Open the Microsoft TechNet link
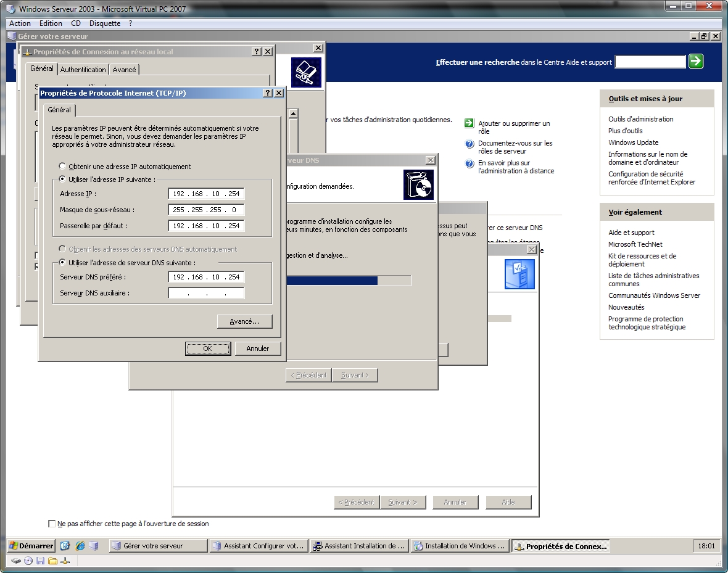728x573 pixels. pyautogui.click(x=635, y=244)
